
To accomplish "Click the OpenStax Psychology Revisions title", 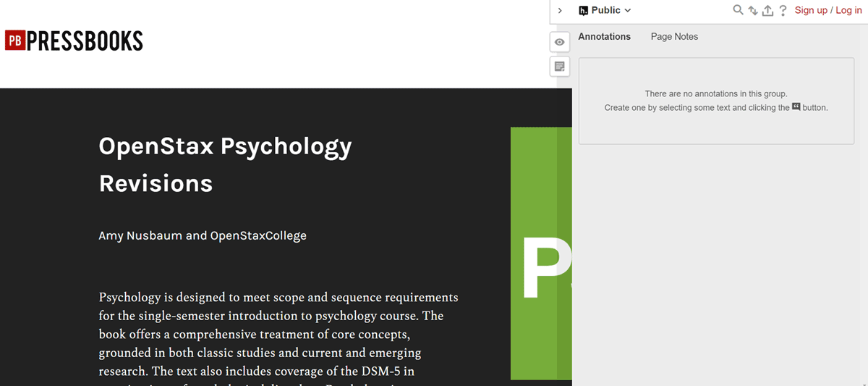I will tap(225, 164).
